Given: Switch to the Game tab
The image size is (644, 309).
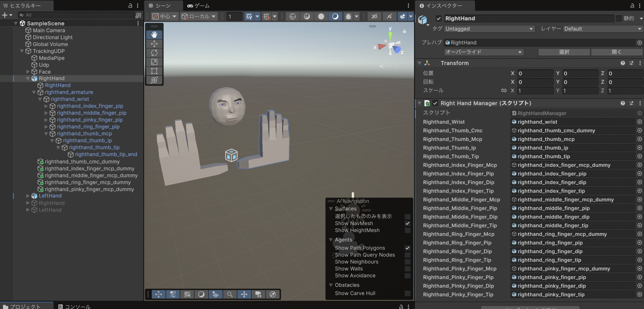Looking at the screenshot, I should click(x=198, y=6).
